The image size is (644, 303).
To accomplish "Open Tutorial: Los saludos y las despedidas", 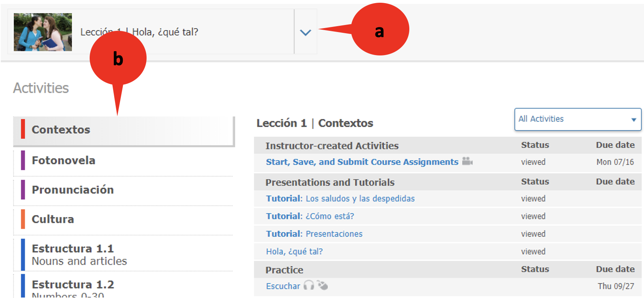I will (x=340, y=199).
